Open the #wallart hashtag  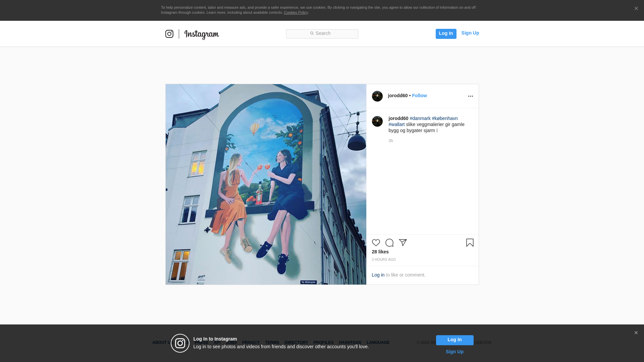pos(396,124)
